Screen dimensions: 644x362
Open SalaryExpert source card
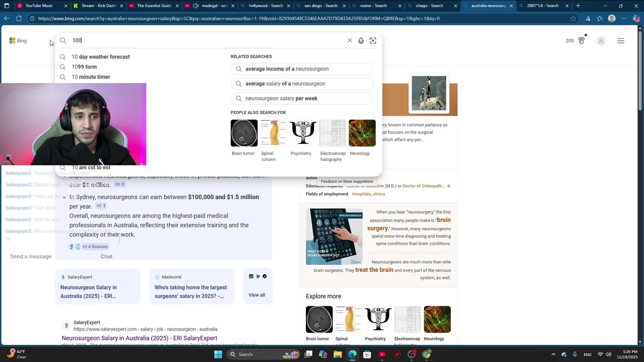[98, 287]
